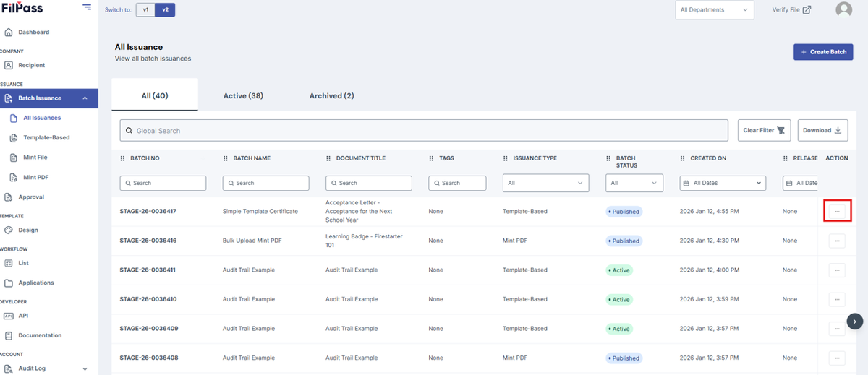The image size is (868, 375).
Task: Open the user profile avatar
Action: pos(843,9)
